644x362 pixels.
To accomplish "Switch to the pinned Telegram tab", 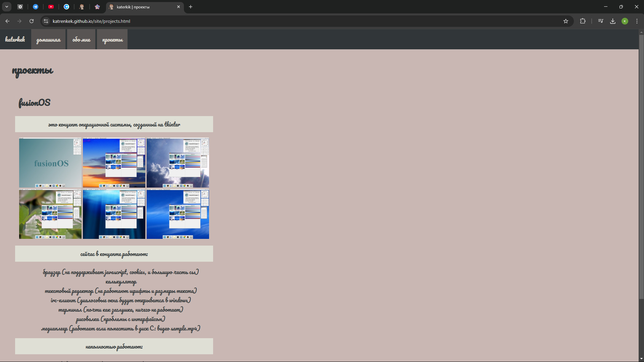I will [36, 7].
